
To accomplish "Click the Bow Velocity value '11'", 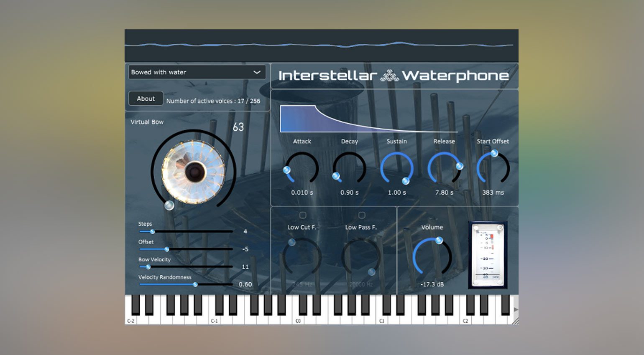I will 245,266.
